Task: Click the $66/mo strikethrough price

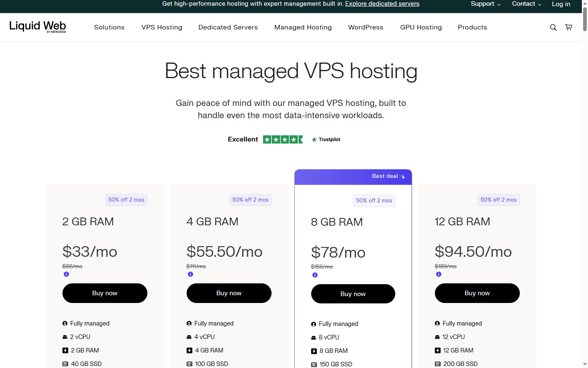Action: tap(72, 266)
